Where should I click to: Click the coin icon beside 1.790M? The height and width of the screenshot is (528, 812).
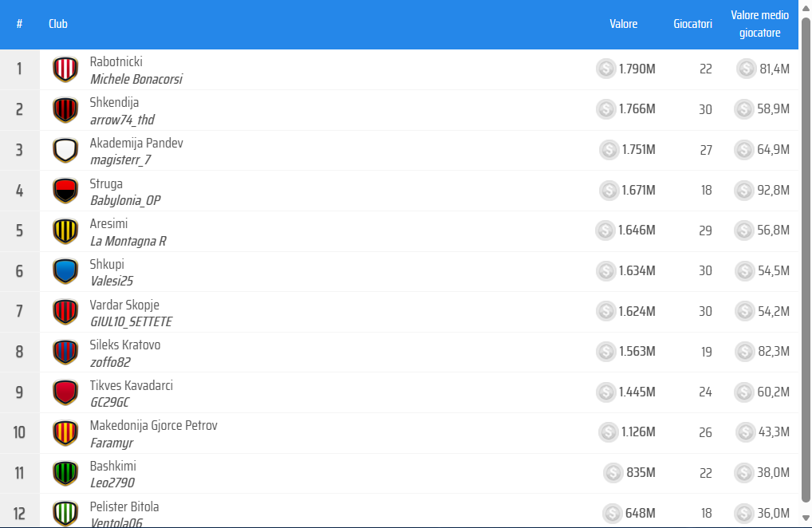pos(605,69)
